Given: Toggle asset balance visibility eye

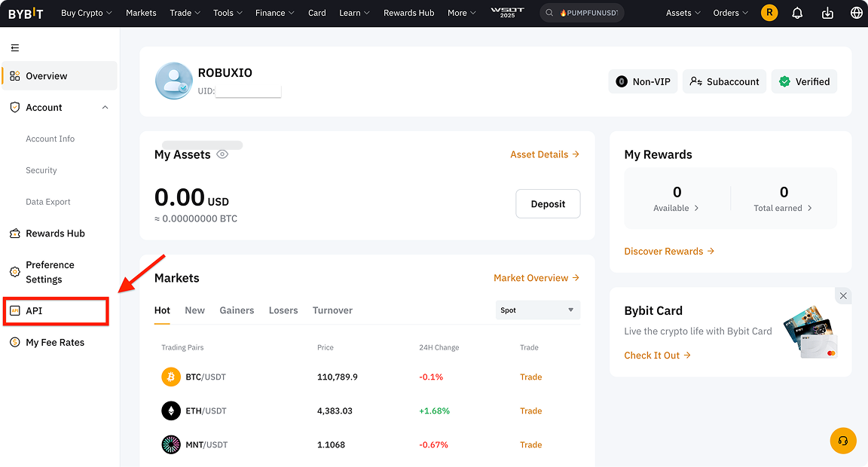Looking at the screenshot, I should (222, 154).
